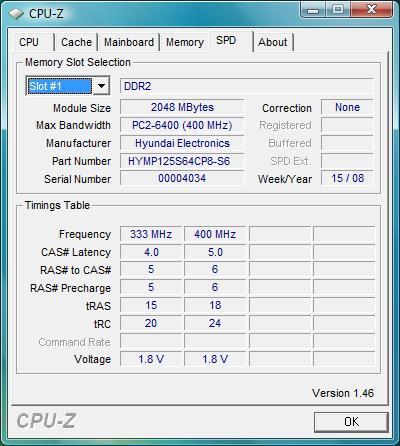The height and width of the screenshot is (446, 400).
Task: Click the Module Size 2048 MBytes field
Action: pos(182,107)
